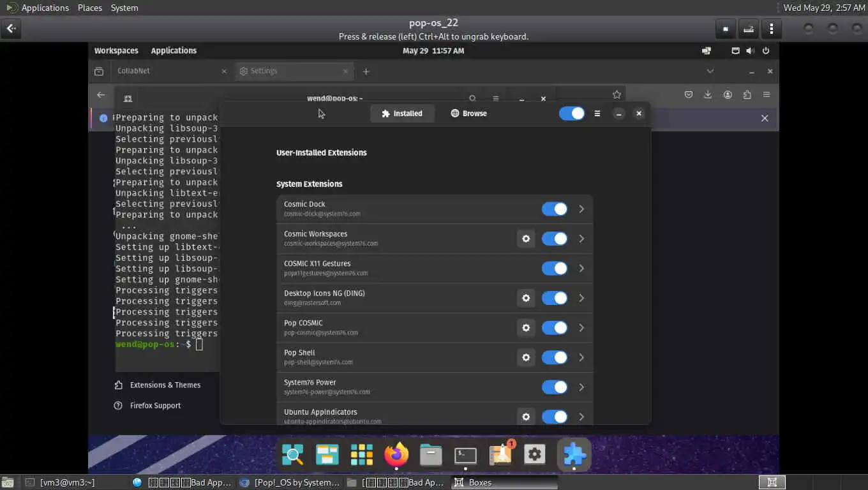Disable the Cosmic Workspaces extension

pos(554,239)
